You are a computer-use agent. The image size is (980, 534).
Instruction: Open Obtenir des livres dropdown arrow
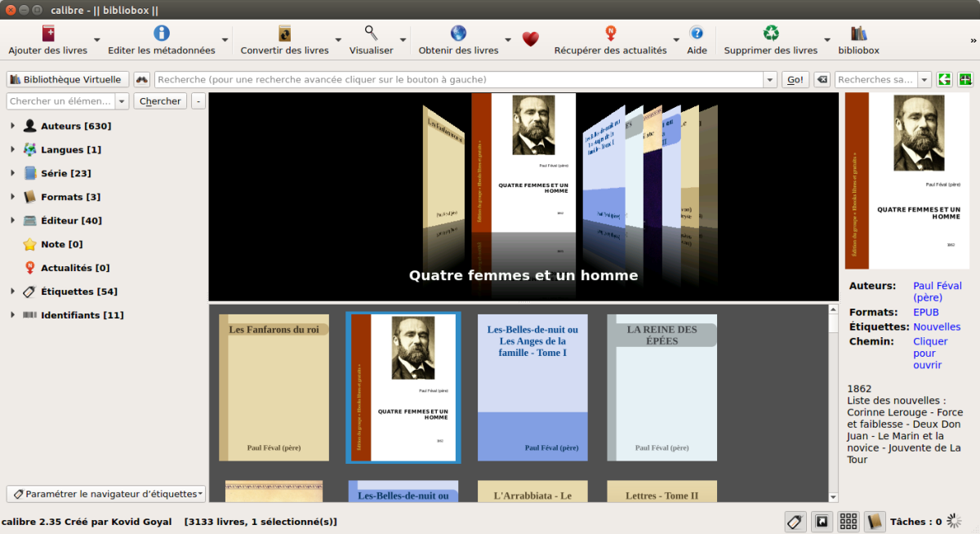point(508,39)
